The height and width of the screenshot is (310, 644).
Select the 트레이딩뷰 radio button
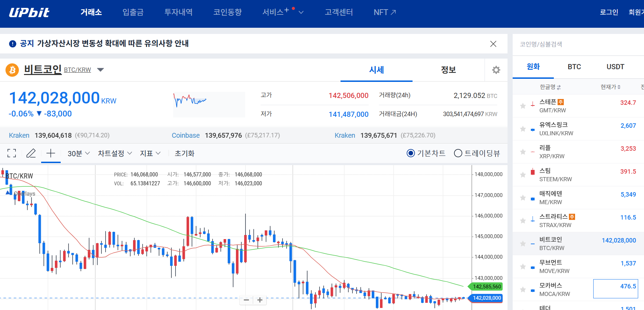point(458,153)
